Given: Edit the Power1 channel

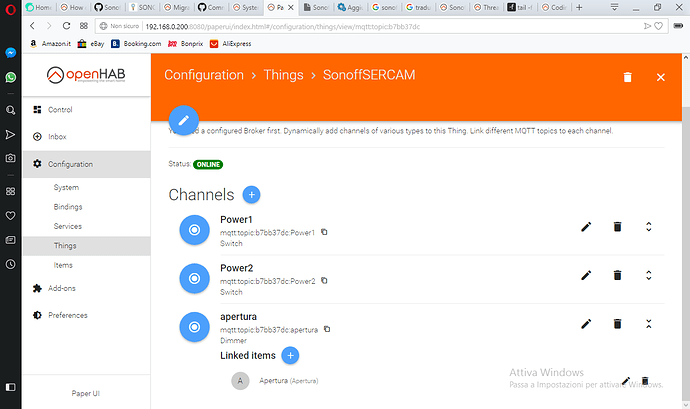Looking at the screenshot, I should tap(586, 227).
